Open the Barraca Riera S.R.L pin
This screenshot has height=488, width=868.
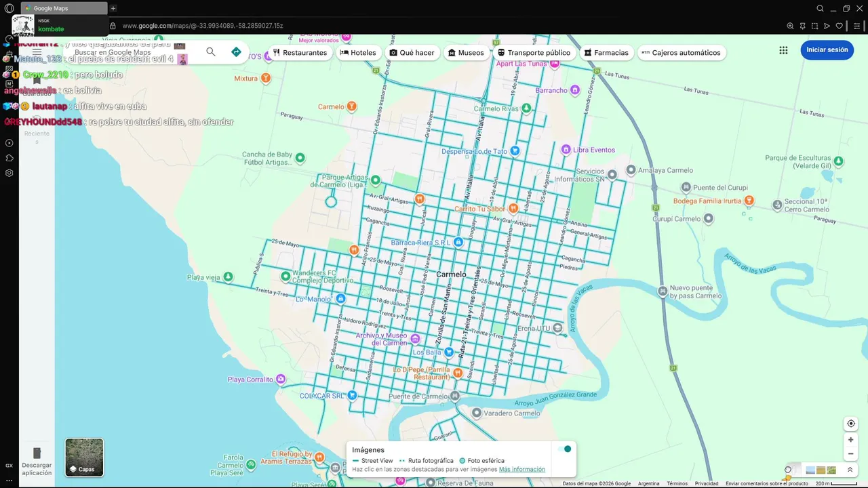click(458, 242)
